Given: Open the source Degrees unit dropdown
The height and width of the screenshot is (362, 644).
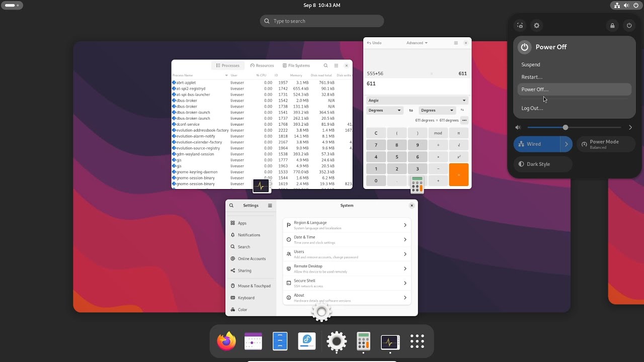Looking at the screenshot, I should 384,110.
